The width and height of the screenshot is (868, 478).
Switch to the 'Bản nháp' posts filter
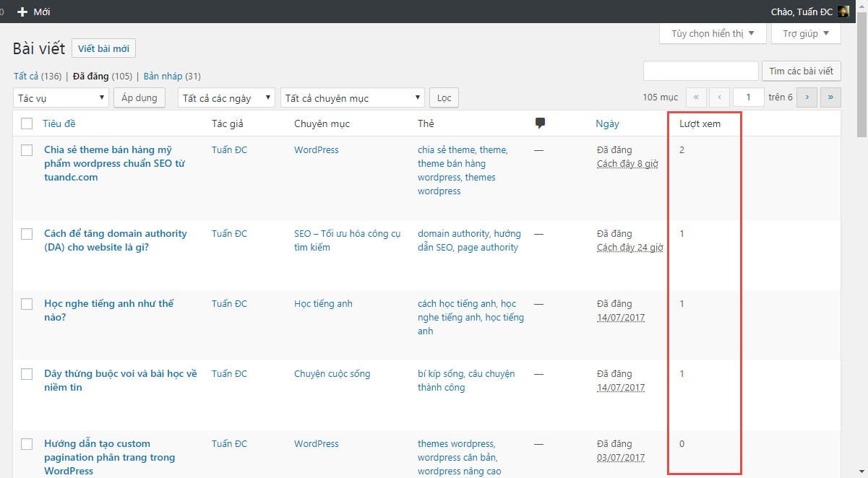click(x=163, y=76)
